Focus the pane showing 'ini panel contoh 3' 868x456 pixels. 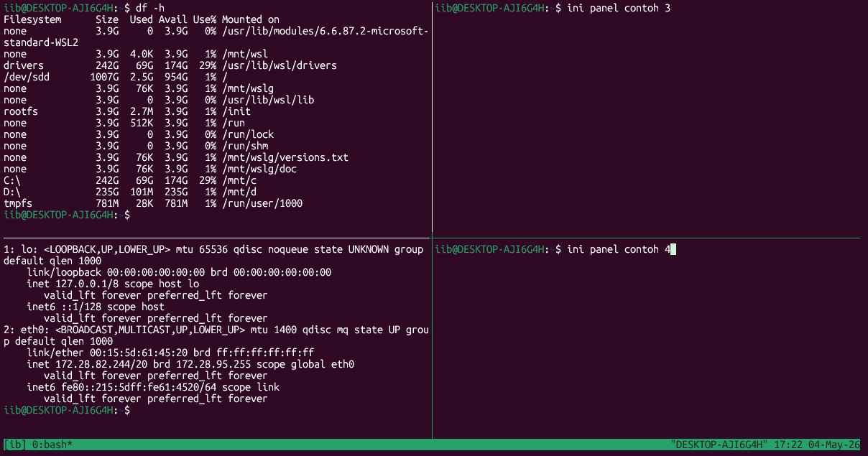(x=650, y=118)
